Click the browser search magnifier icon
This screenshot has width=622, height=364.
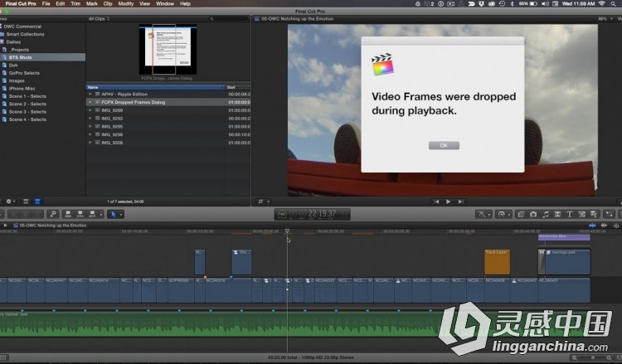pos(211,18)
